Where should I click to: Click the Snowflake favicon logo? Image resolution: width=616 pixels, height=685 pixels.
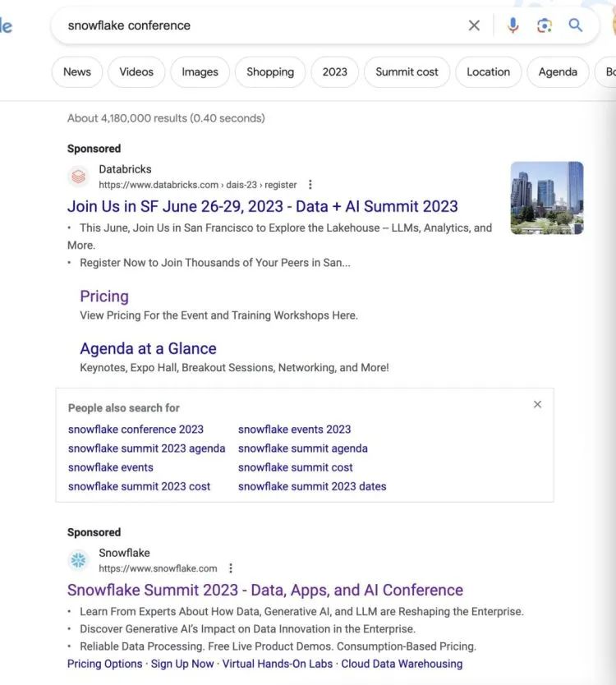click(79, 560)
